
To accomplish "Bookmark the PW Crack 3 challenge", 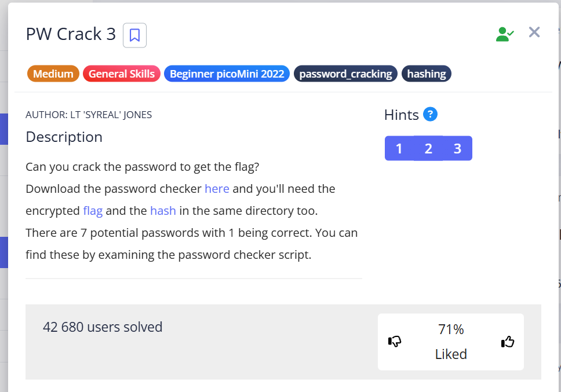I will point(134,35).
